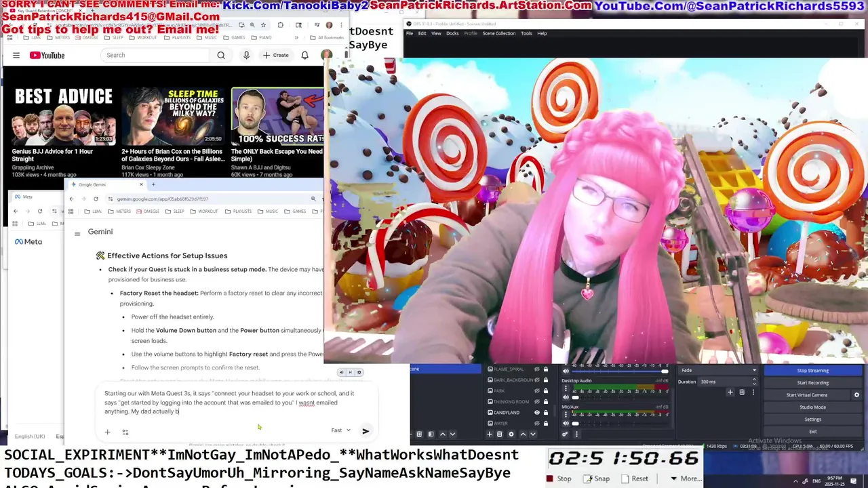Screen dimensions: 868x488
Task: Mute the Desktop Audio speaker icon
Action: tap(566, 397)
